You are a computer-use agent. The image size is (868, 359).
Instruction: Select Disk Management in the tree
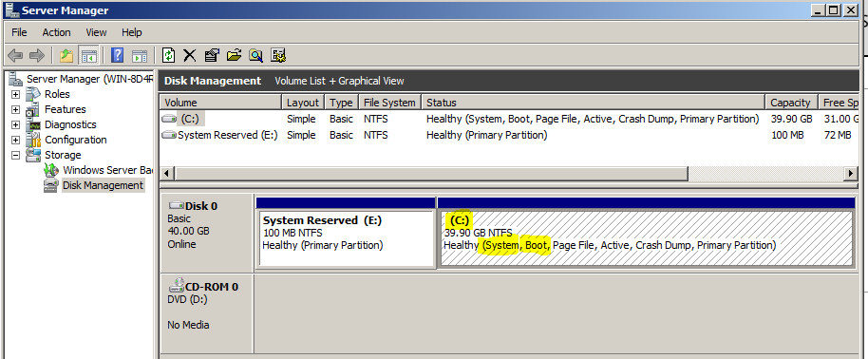coord(103,185)
